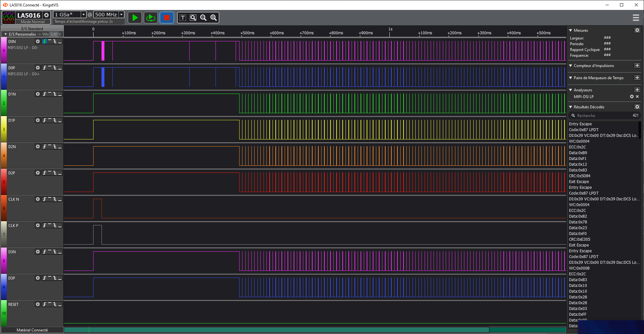Viewport: 644px width, 334px height.
Task: Click the zoom-to-fit magnifier icon
Action: [193, 18]
